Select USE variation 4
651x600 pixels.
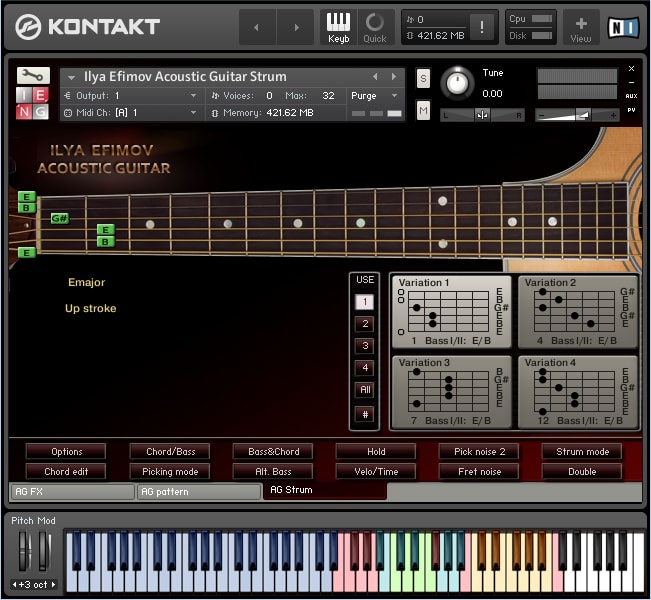click(x=365, y=367)
